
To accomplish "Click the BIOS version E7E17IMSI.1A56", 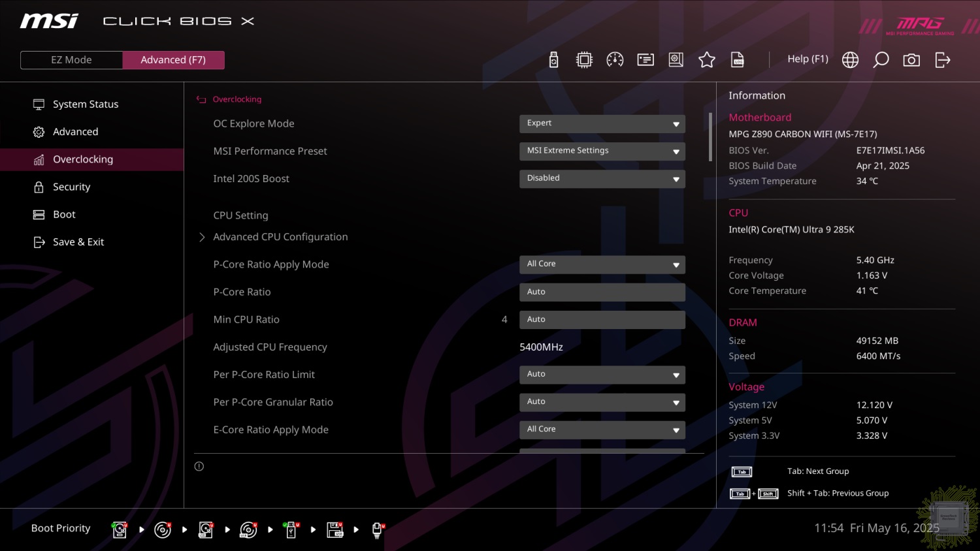I will [890, 150].
